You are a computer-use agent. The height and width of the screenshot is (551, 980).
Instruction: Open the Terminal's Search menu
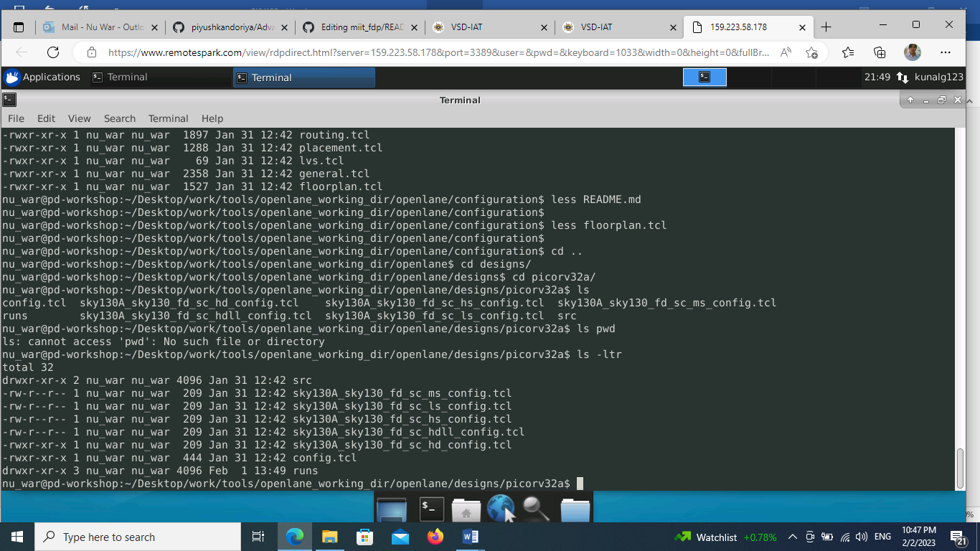119,118
